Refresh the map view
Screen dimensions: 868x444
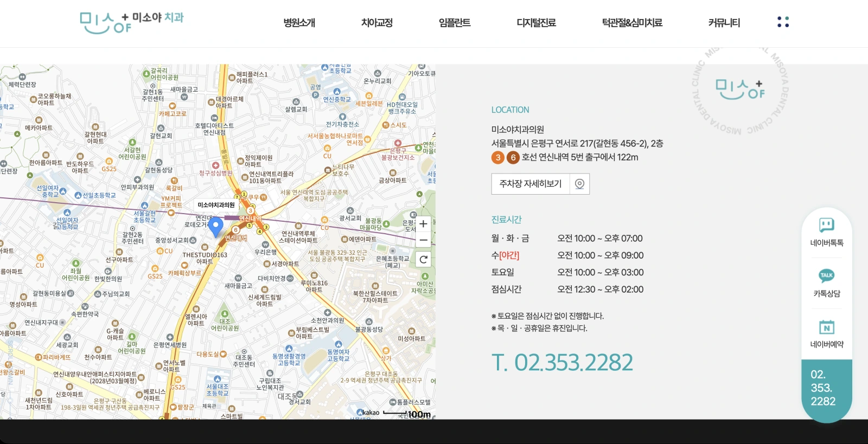pos(423,260)
